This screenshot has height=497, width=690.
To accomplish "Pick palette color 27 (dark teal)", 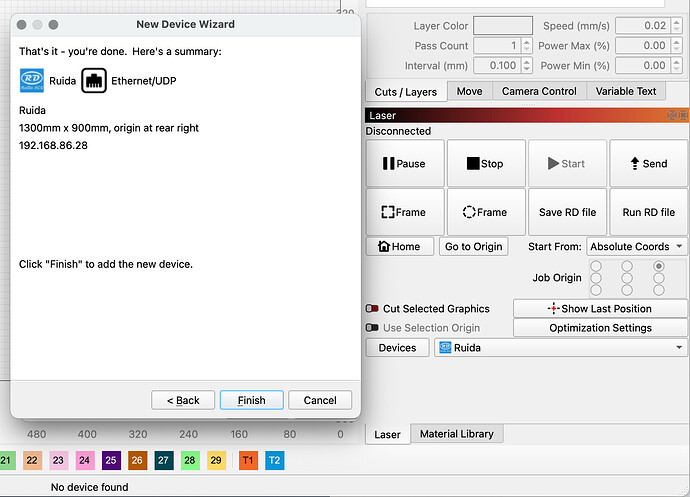I will pos(163,460).
